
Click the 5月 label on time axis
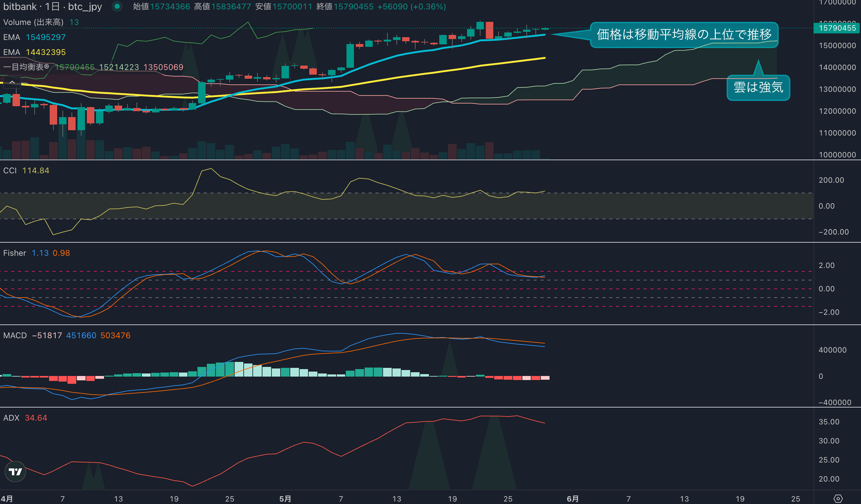coord(285,499)
